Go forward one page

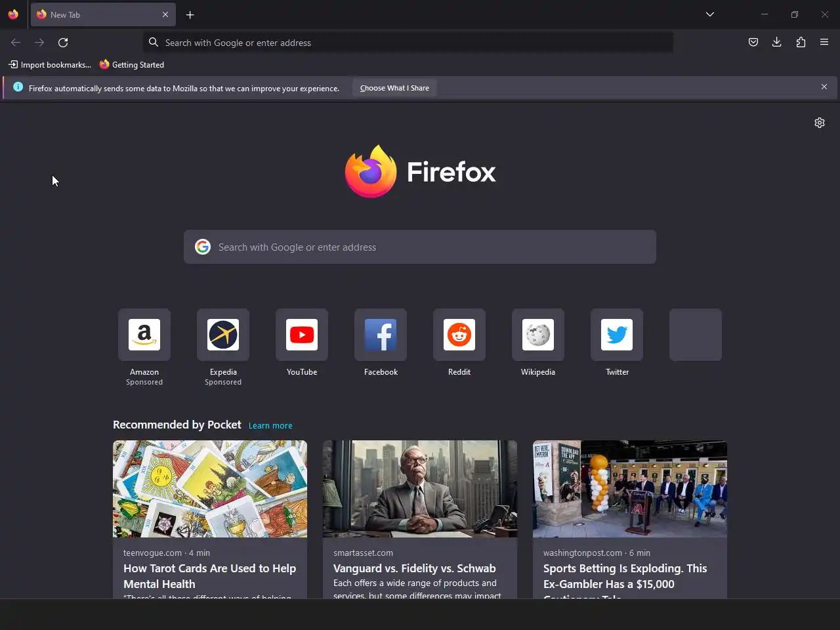(39, 43)
